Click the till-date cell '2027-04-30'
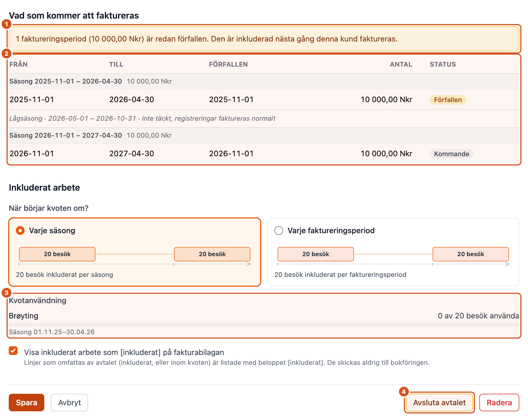 click(132, 153)
